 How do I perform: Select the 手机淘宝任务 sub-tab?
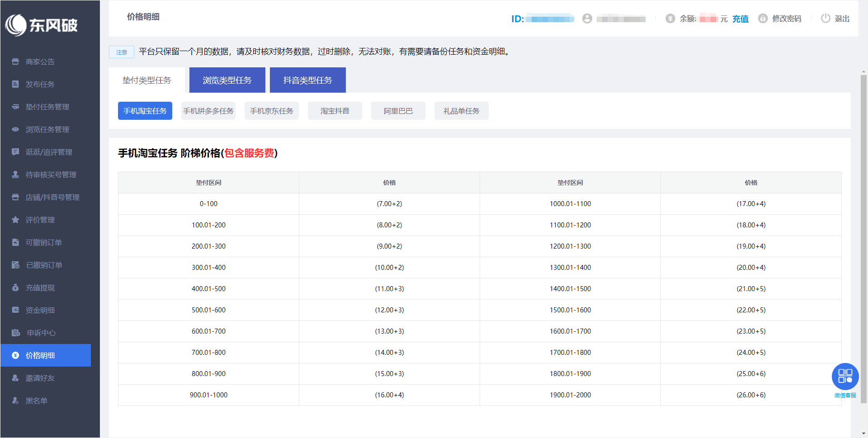(145, 111)
